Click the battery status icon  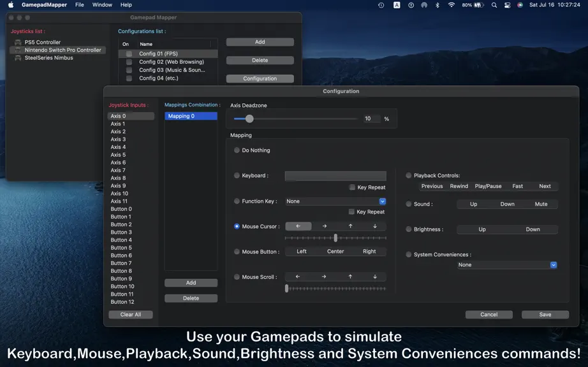point(478,5)
